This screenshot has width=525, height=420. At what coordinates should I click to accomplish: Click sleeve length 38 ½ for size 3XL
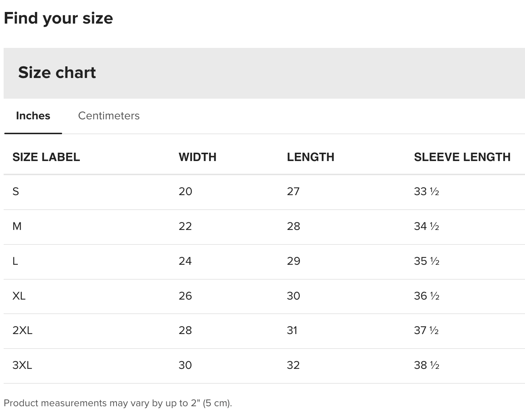[427, 365]
